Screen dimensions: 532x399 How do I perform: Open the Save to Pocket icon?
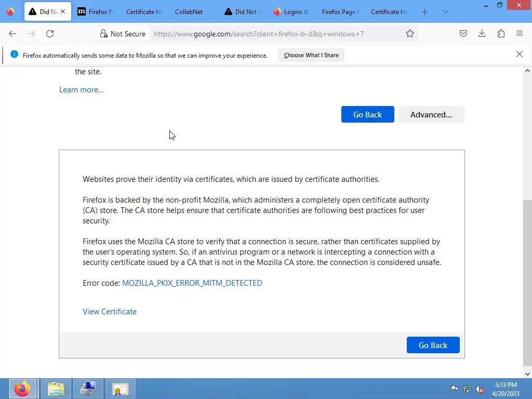tap(463, 33)
